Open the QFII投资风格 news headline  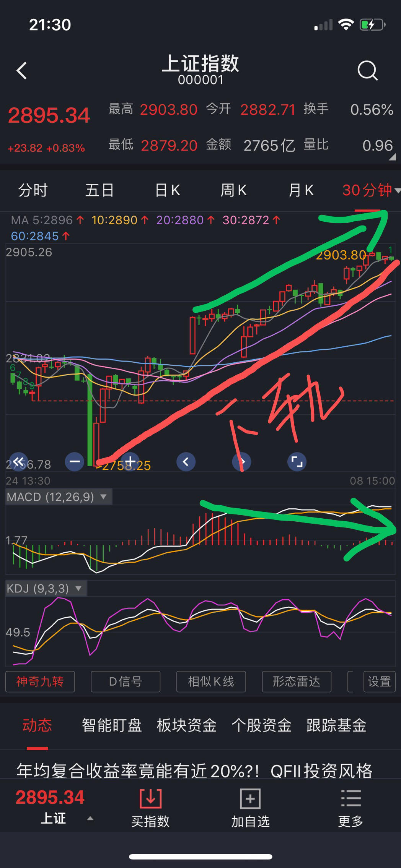[x=195, y=771]
